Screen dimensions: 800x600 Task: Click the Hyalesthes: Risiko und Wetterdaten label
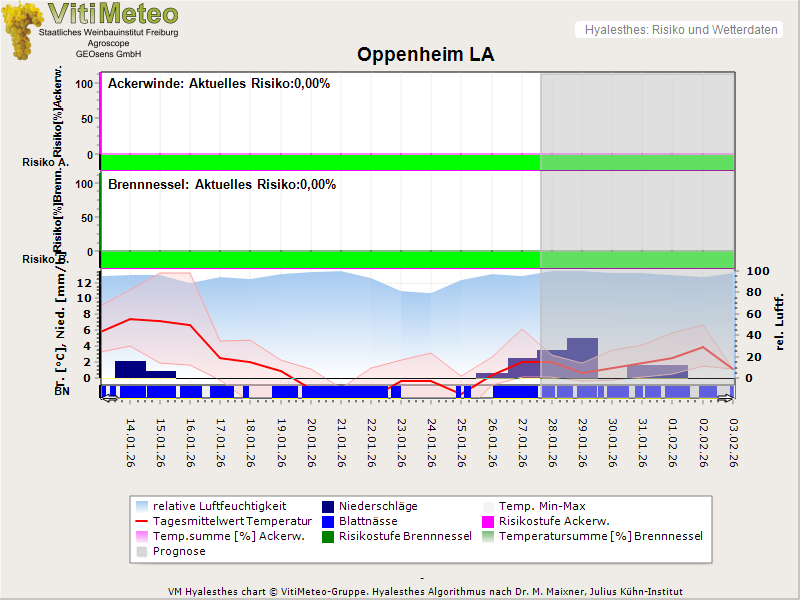point(680,30)
